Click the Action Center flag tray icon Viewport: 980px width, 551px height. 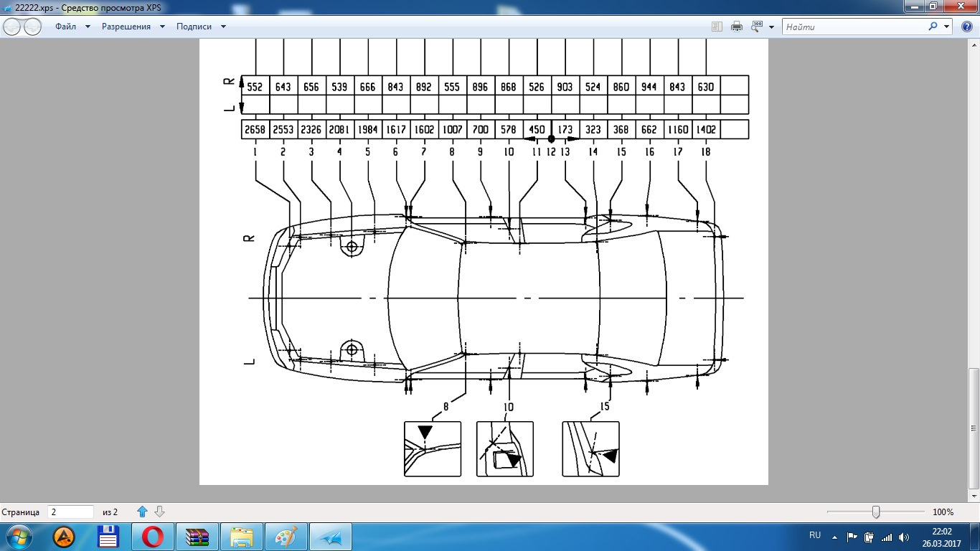(852, 537)
